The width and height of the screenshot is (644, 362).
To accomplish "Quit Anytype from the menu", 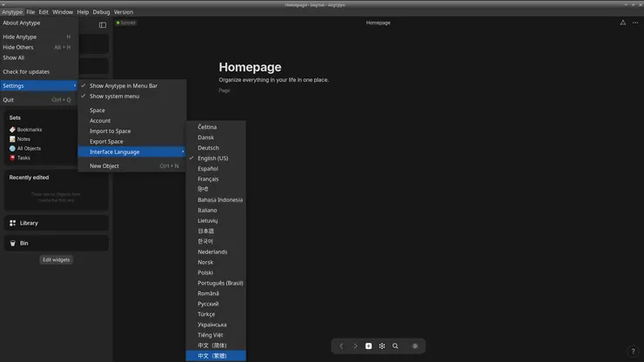I will pyautogui.click(x=39, y=100).
